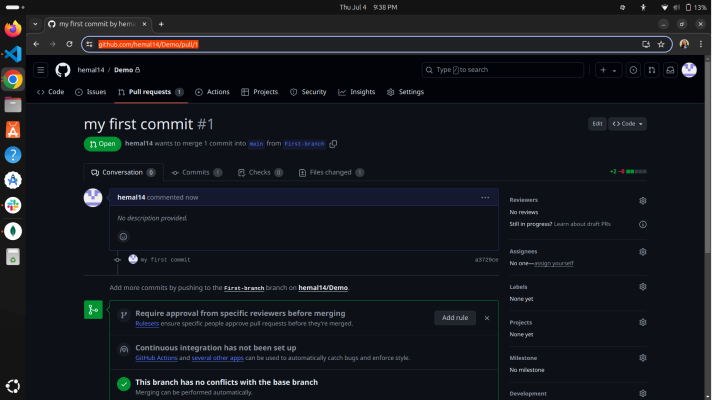Screen dimensions: 712x400
Task: Open Slack from the dock
Action: point(13,205)
